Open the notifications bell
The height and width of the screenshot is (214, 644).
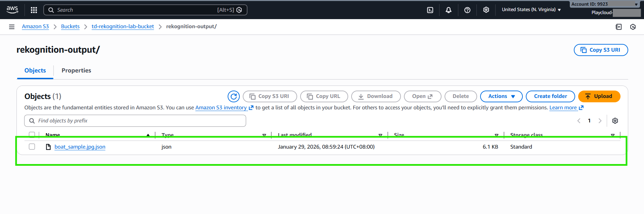448,10
